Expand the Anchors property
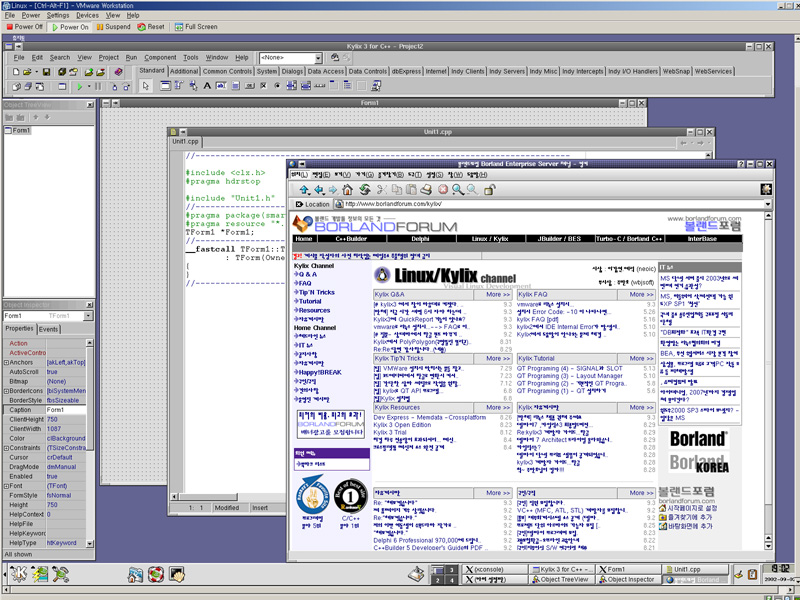 coord(5,362)
